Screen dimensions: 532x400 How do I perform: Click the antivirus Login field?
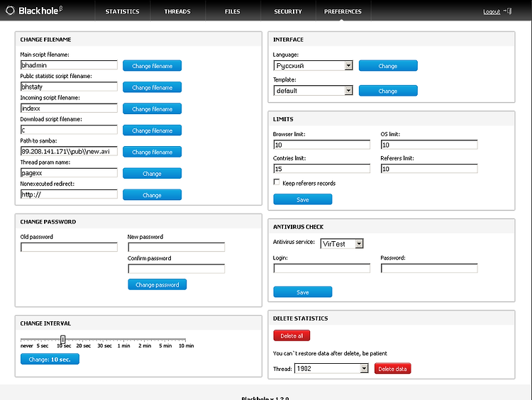coord(321,268)
